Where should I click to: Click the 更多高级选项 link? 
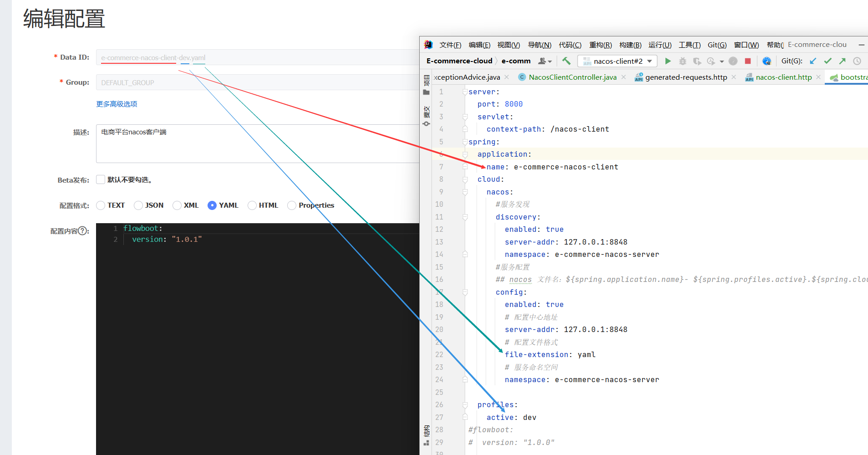click(117, 104)
